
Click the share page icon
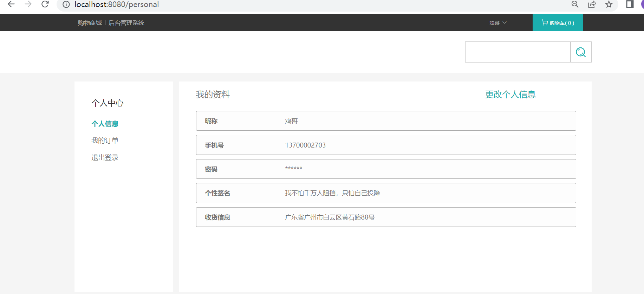(x=592, y=4)
